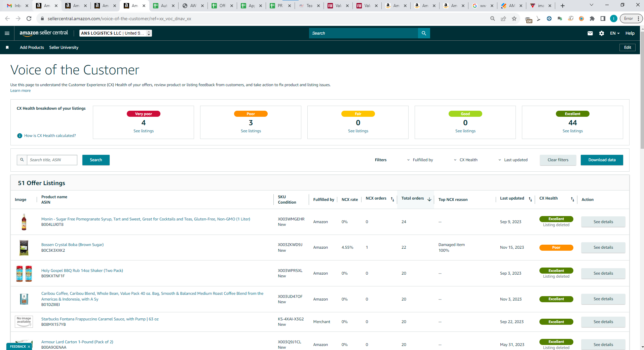Viewport: 644px width, 350px height.
Task: Click info icon beside How is CX Health calculated
Action: pos(20,136)
